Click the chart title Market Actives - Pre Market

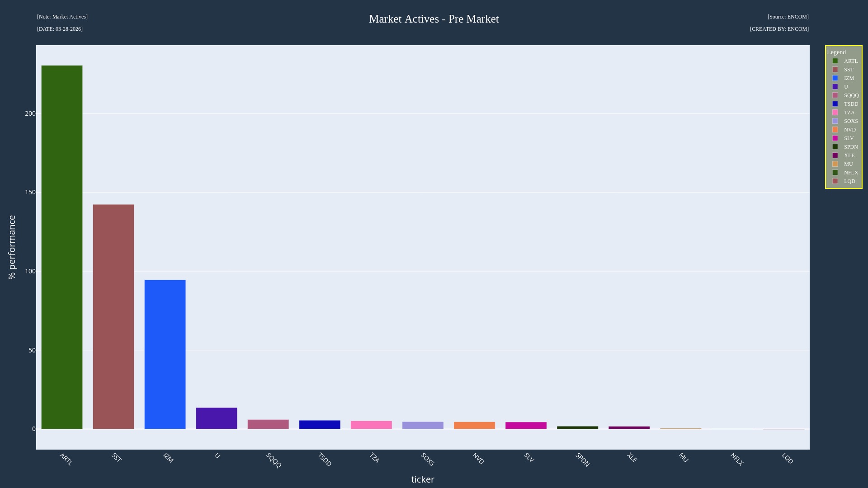434,19
